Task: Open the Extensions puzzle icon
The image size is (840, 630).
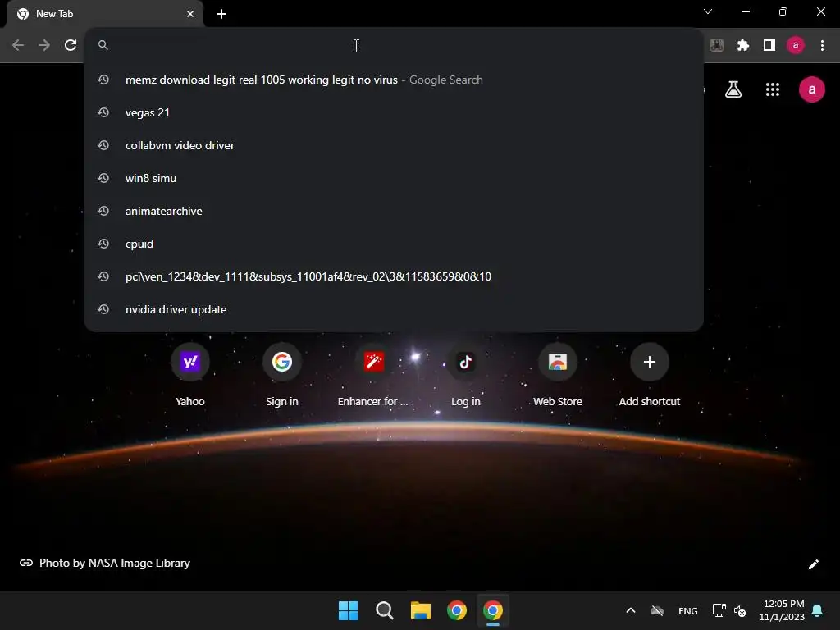Action: point(742,45)
